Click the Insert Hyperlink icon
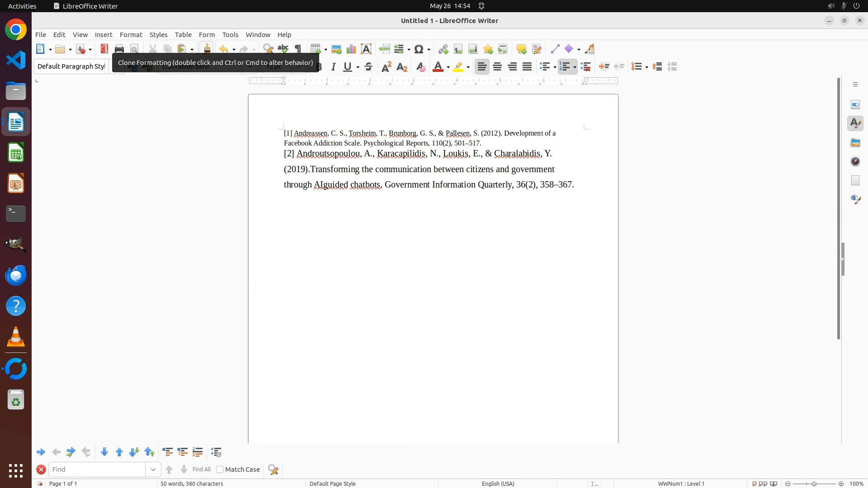The width and height of the screenshot is (868, 488). tap(443, 49)
